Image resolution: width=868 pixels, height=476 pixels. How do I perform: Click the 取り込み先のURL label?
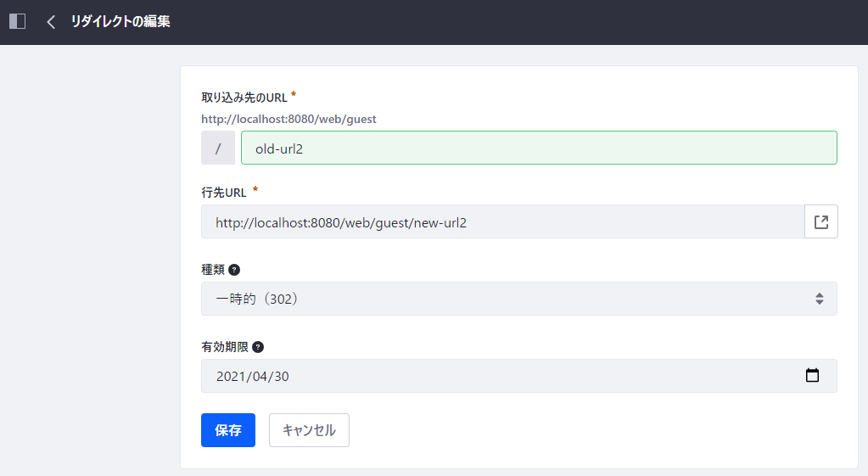tap(244, 98)
